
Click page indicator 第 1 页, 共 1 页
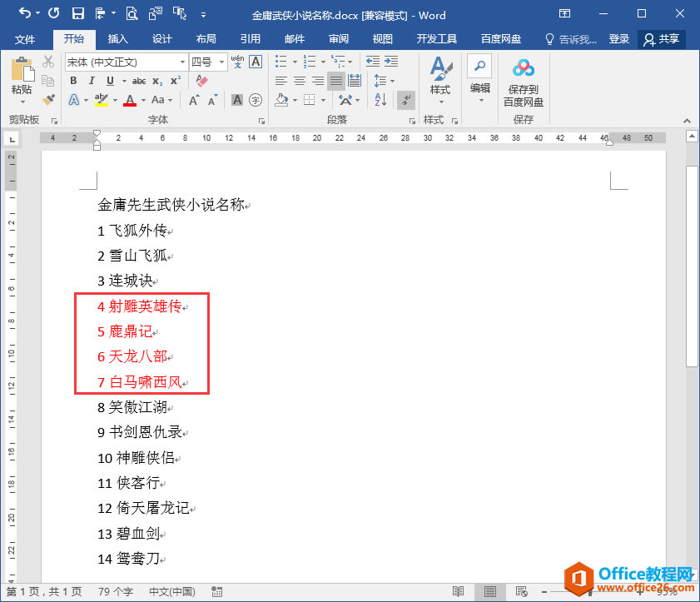pos(44,591)
